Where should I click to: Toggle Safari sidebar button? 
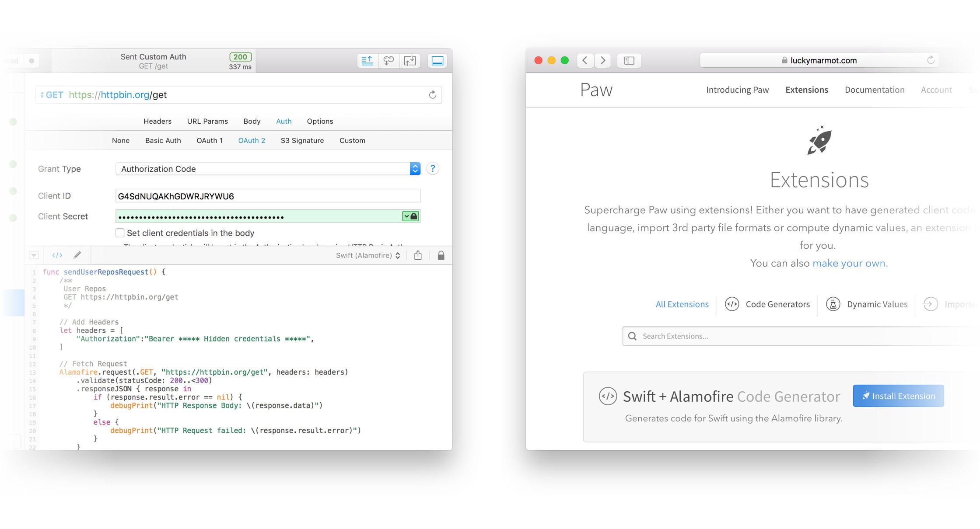tap(629, 60)
